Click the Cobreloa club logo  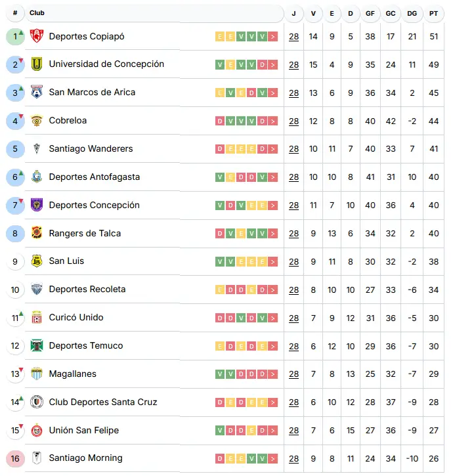point(37,121)
